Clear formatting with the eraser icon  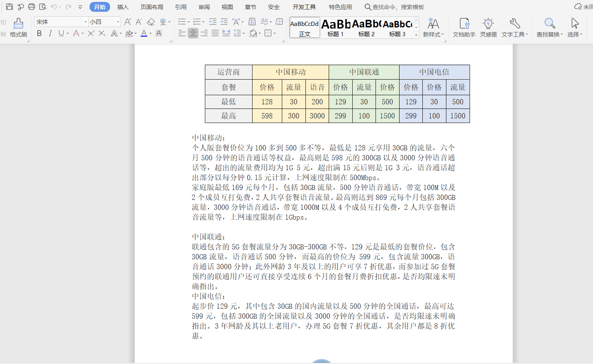(151, 22)
